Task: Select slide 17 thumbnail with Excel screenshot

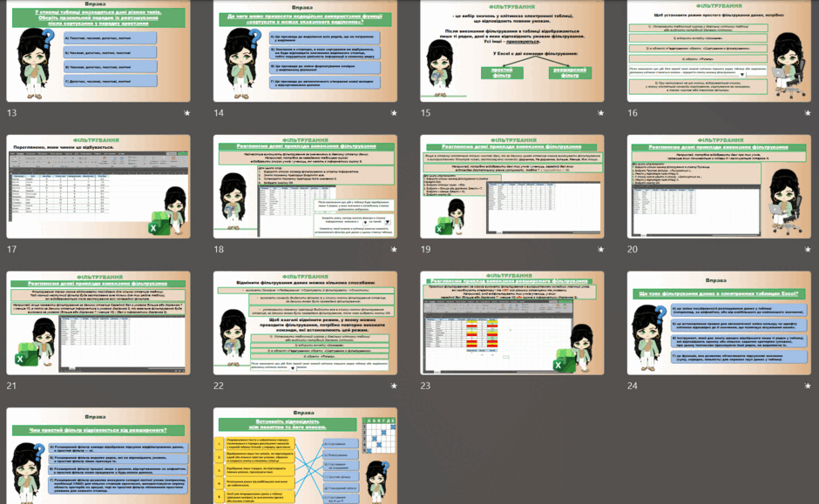Action: 98,187
